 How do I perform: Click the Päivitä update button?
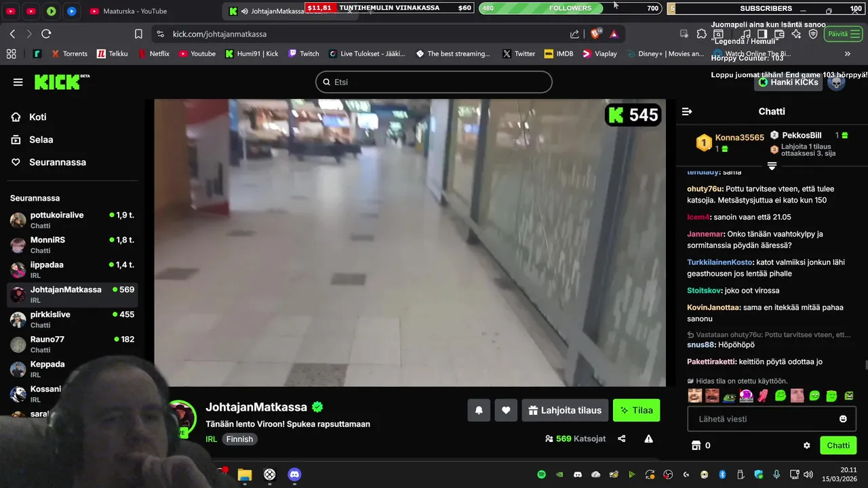click(x=843, y=34)
